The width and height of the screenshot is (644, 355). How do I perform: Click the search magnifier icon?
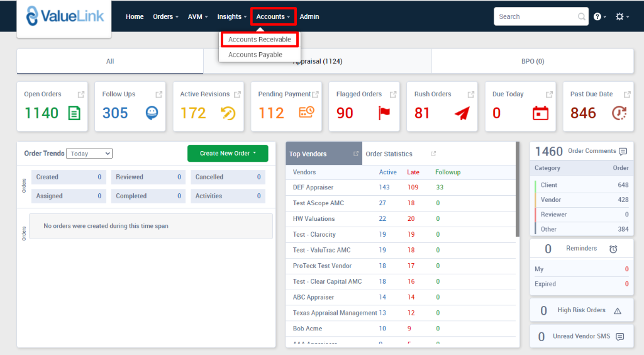582,16
